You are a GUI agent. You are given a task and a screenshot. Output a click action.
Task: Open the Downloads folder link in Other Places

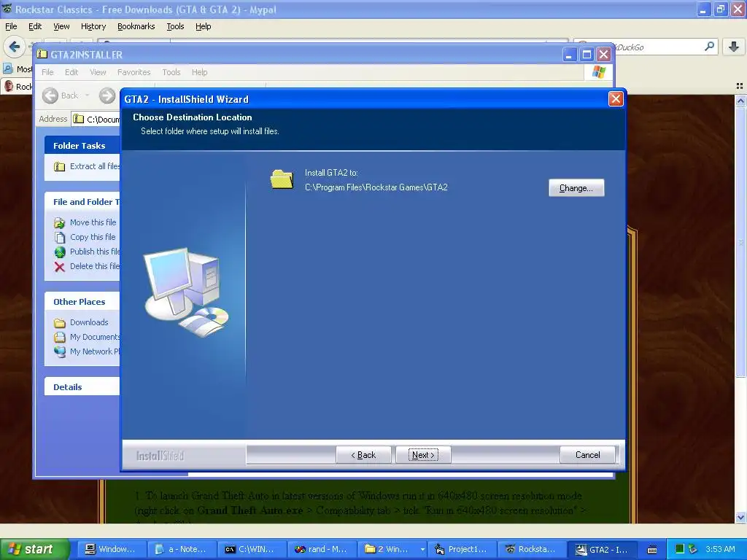[x=89, y=322]
